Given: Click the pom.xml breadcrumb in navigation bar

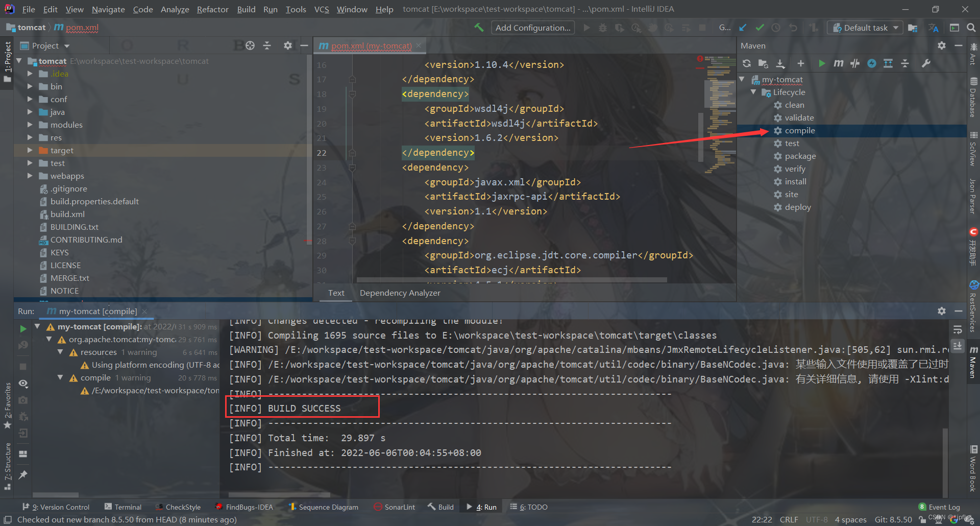Looking at the screenshot, I should 76,28.
